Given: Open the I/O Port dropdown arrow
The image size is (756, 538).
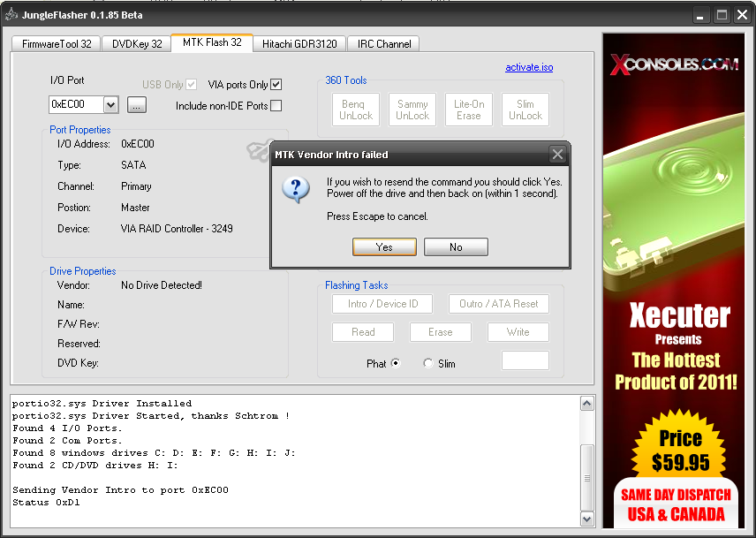Looking at the screenshot, I should click(x=111, y=104).
